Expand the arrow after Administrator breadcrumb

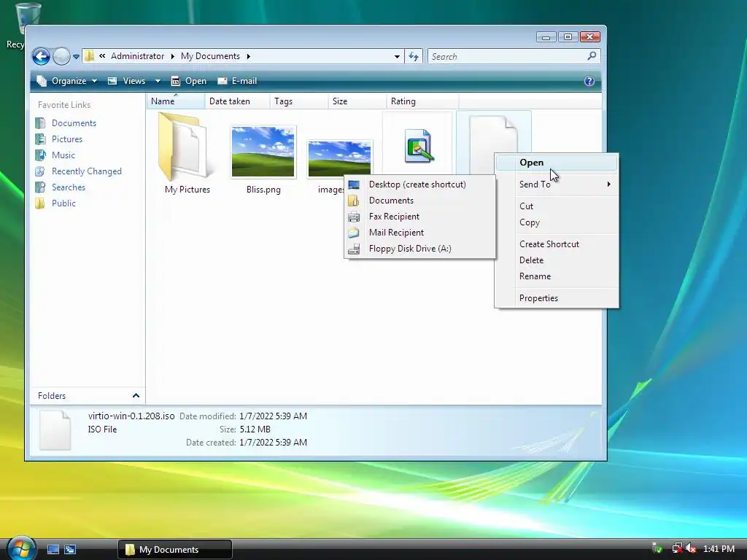(x=172, y=56)
